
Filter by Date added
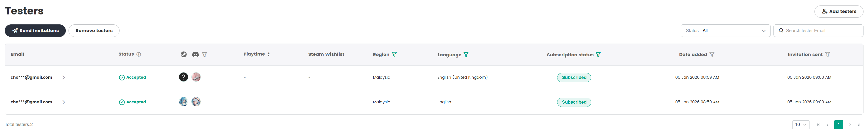tap(712, 54)
